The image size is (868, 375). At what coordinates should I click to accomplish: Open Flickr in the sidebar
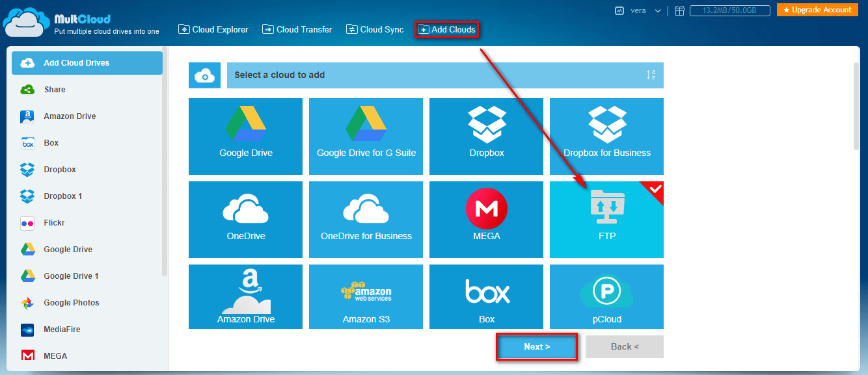coord(87,223)
